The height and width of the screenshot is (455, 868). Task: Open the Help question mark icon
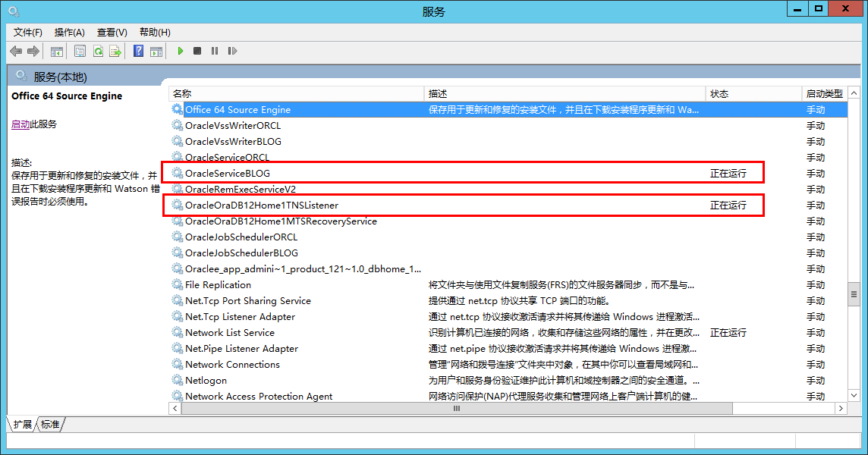pyautogui.click(x=138, y=52)
